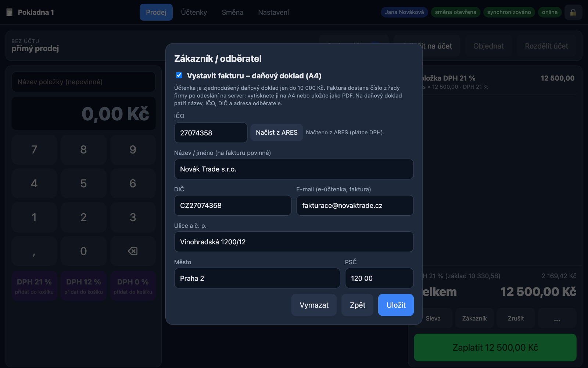Image resolution: width=588 pixels, height=368 pixels.
Task: Click the E-mail input field
Action: 355,205
